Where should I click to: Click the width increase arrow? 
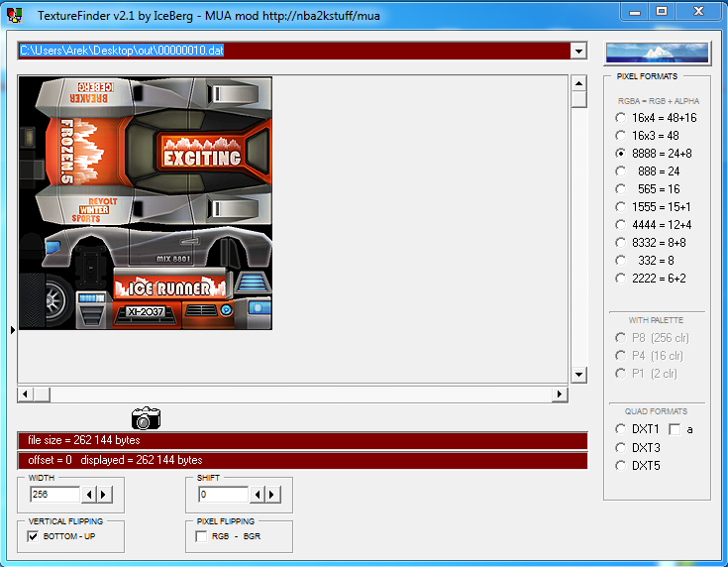(104, 495)
